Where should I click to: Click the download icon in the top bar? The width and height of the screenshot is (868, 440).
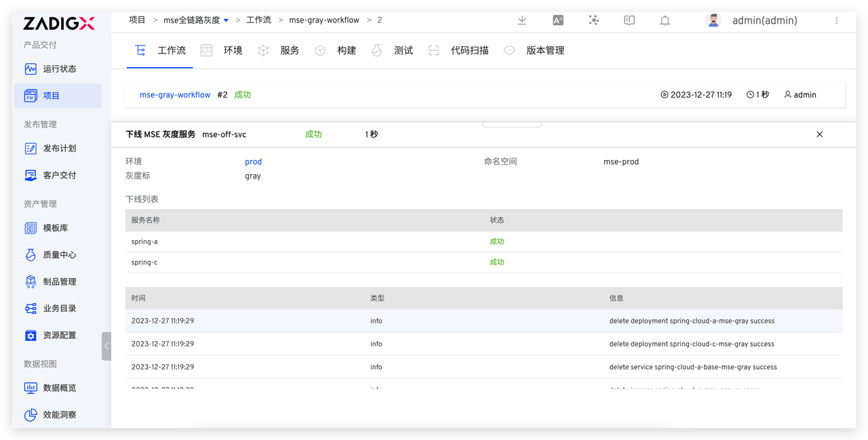pyautogui.click(x=521, y=20)
